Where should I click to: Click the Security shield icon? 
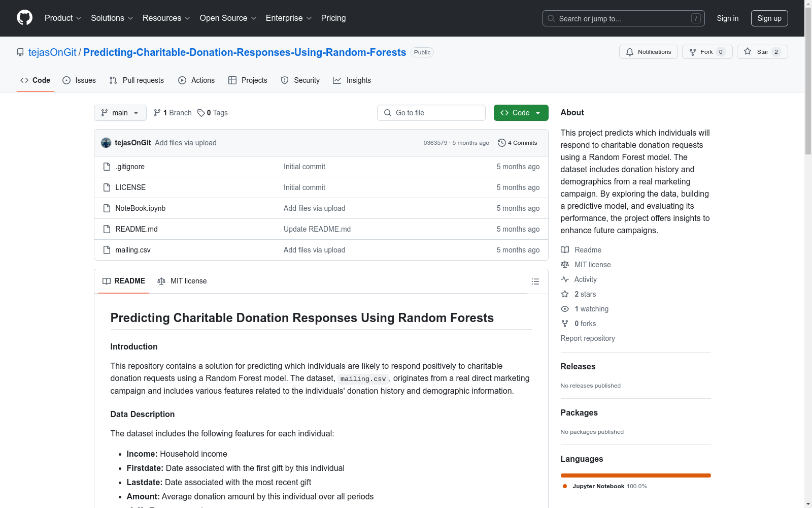tap(285, 80)
